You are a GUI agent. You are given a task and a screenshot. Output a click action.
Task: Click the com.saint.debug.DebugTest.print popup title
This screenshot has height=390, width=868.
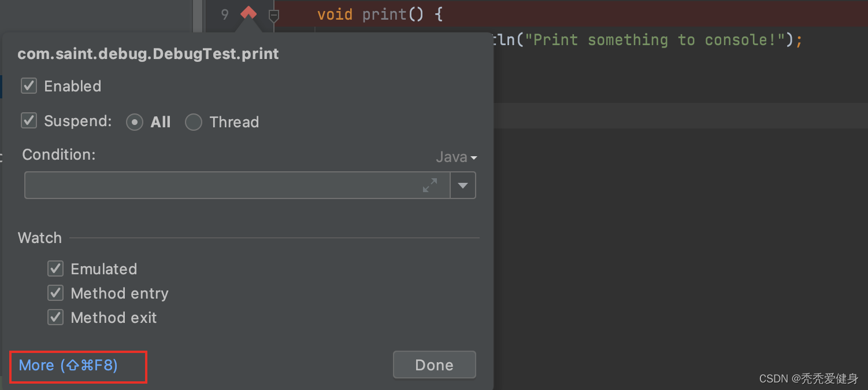click(148, 54)
